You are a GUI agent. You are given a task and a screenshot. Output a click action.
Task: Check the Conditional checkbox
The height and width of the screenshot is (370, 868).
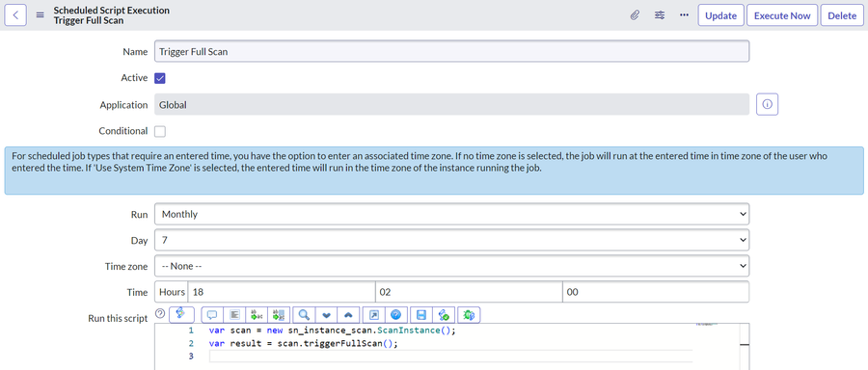tap(160, 132)
